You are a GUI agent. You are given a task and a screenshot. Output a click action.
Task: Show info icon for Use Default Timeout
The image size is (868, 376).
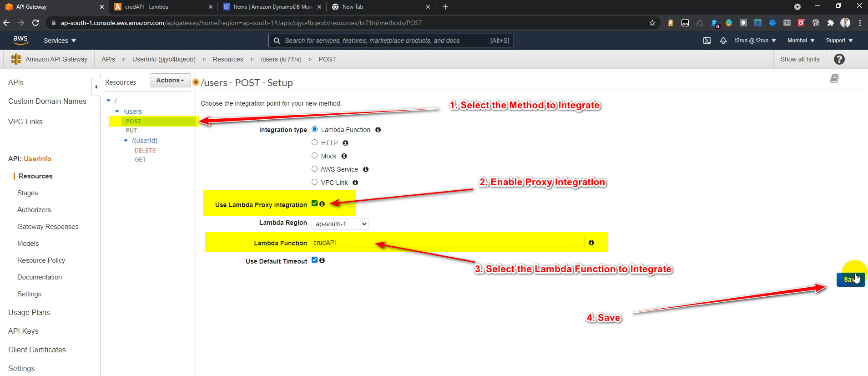pos(322,260)
